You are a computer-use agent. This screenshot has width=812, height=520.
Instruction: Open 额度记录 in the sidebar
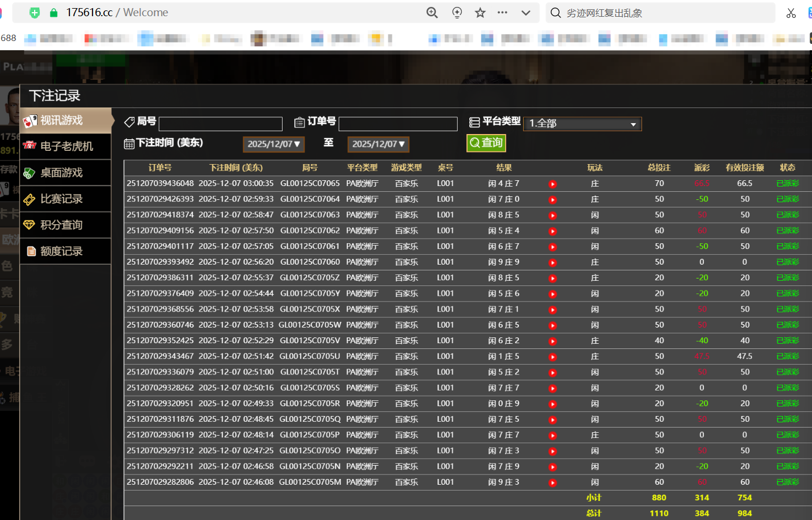pos(65,251)
